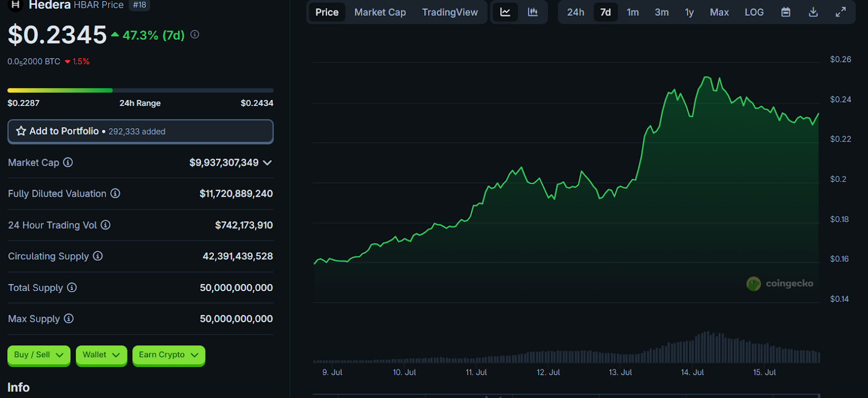Image resolution: width=868 pixels, height=398 pixels.
Task: Download chart data icon
Action: (813, 12)
